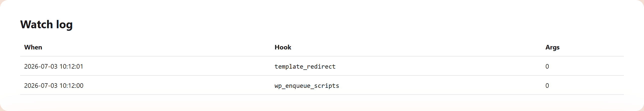644x111 pixels.
Task: Click the 10:12:01 time text
Action: pyautogui.click(x=71, y=66)
